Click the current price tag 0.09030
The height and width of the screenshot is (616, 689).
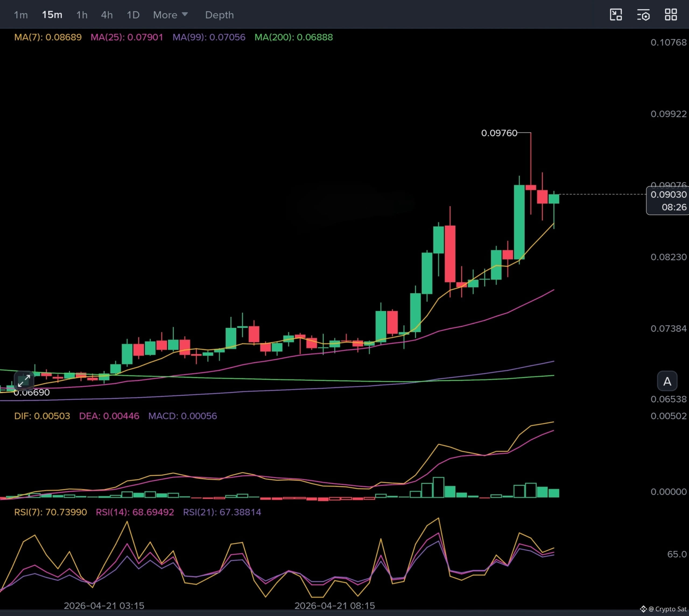coord(668,195)
